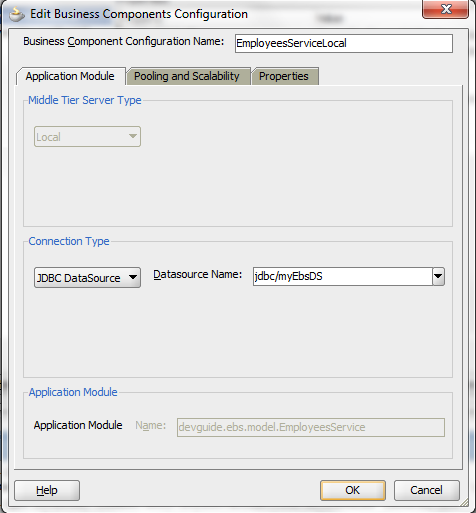
Task: Click the devguide.ebs.model.EmployeesService name field
Action: coord(311,427)
